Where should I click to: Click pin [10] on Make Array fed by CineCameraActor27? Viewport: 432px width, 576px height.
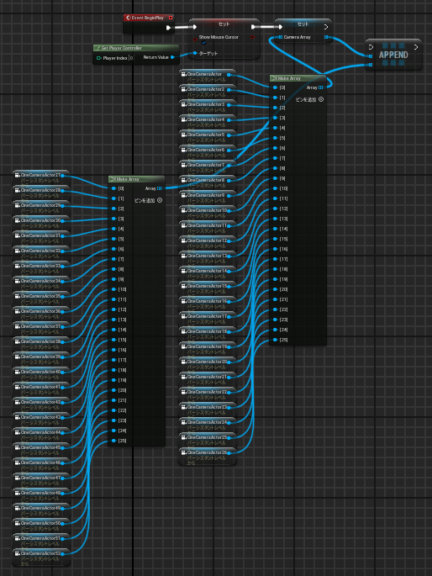(114, 289)
